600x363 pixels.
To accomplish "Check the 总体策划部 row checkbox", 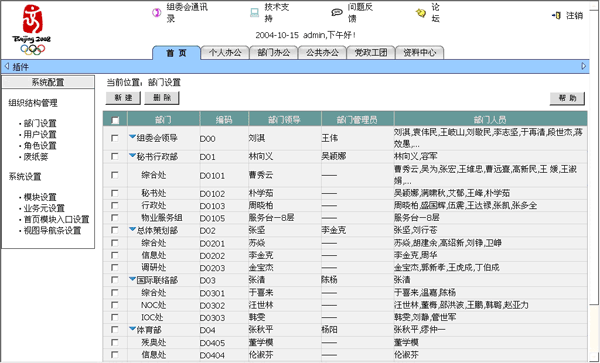I will click(114, 230).
